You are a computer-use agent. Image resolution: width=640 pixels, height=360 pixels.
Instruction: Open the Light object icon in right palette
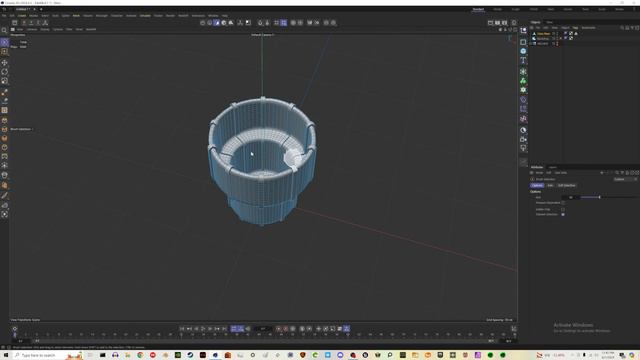click(523, 148)
